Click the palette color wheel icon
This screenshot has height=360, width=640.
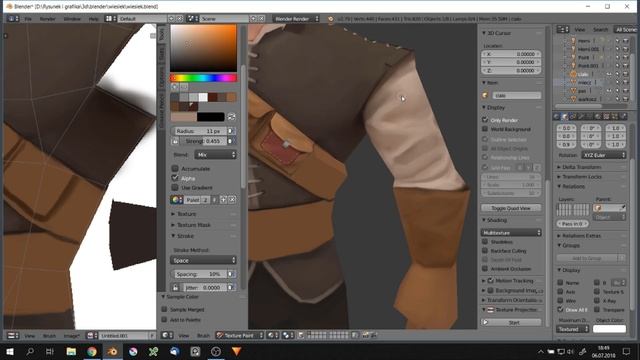pos(176,200)
